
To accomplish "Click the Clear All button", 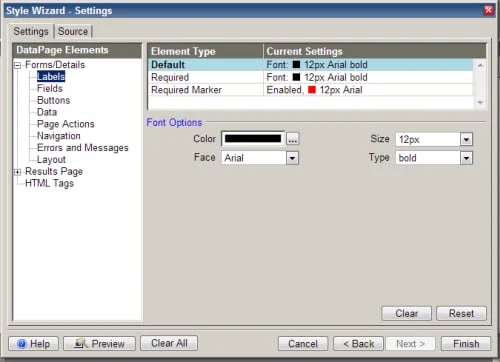I will point(169,343).
